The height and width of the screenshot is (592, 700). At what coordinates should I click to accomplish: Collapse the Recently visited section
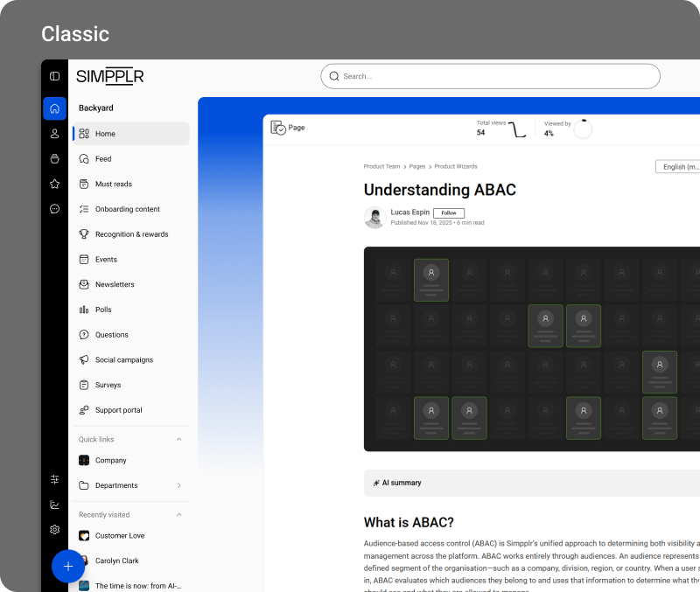[179, 515]
